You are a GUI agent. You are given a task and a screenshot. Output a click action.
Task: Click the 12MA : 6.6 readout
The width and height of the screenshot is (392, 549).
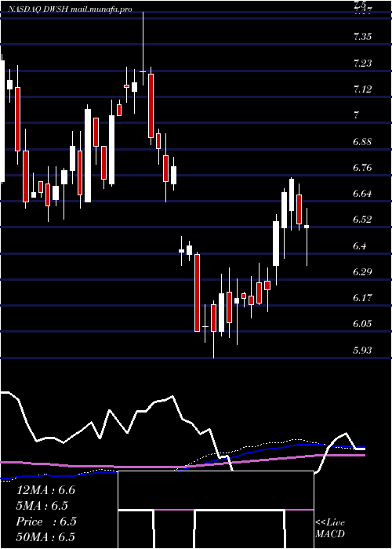45,490
